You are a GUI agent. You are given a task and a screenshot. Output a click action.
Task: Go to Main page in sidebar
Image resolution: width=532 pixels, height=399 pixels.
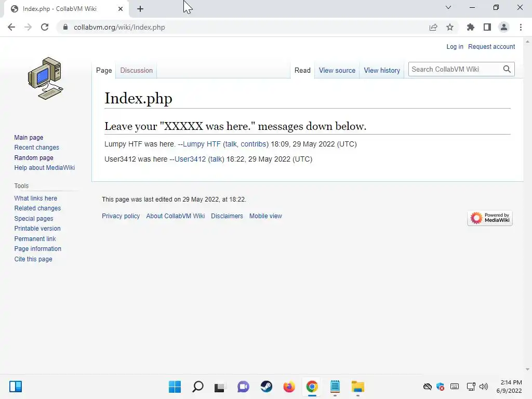coord(29,137)
